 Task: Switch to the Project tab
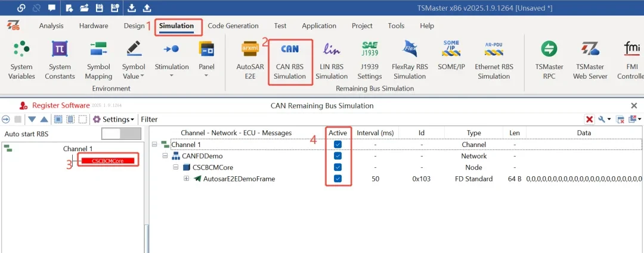click(x=363, y=26)
